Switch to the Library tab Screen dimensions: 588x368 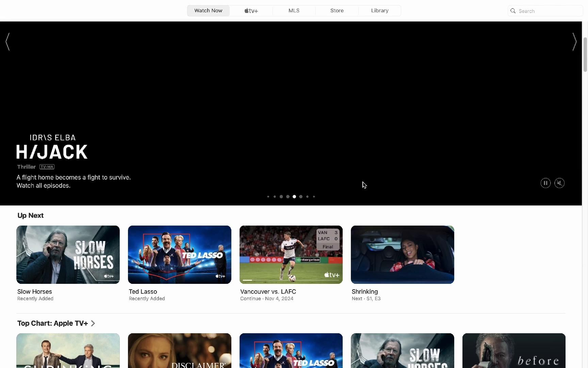point(380,11)
